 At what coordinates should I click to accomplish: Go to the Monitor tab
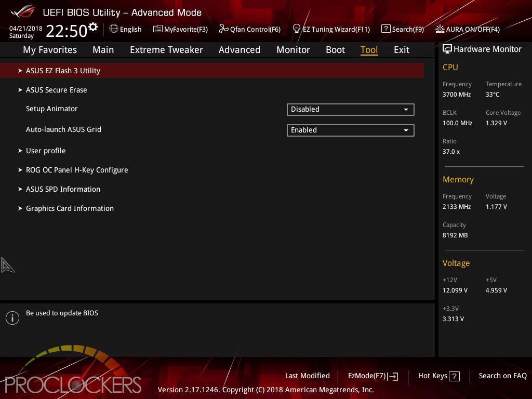(293, 50)
